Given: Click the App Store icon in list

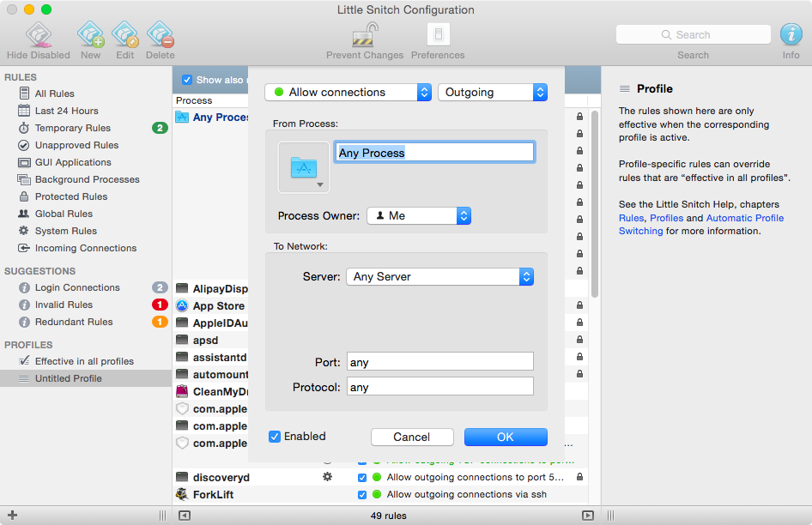Looking at the screenshot, I should click(182, 305).
